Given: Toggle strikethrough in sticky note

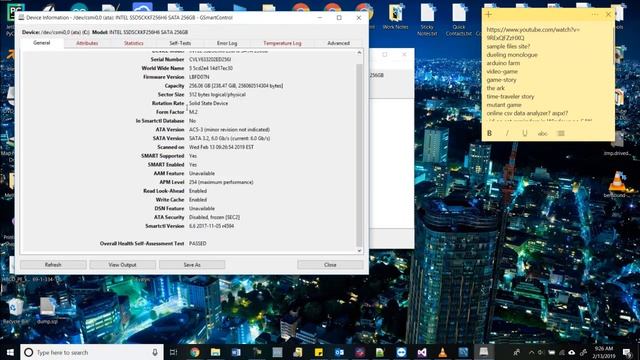Looking at the screenshot, I should click(x=542, y=133).
